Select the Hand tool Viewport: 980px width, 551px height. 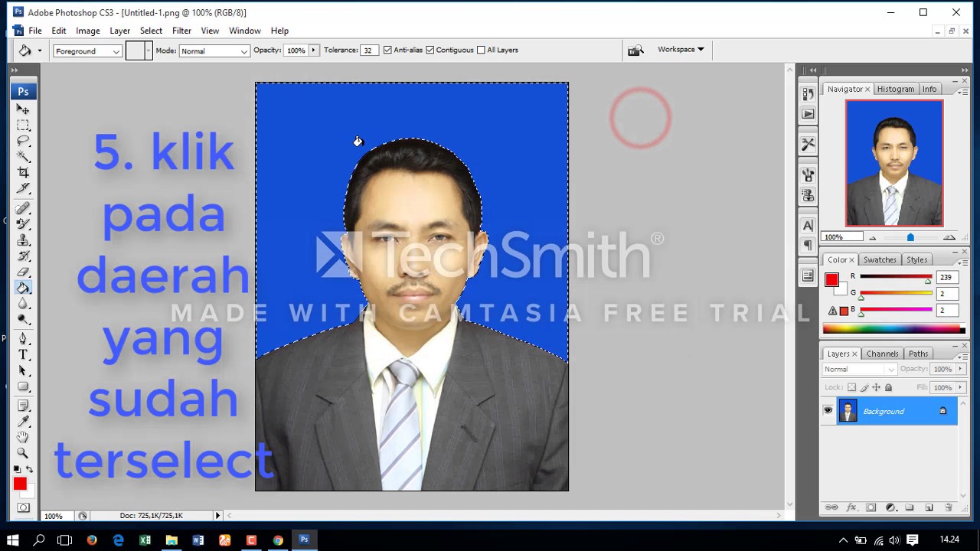tap(23, 438)
